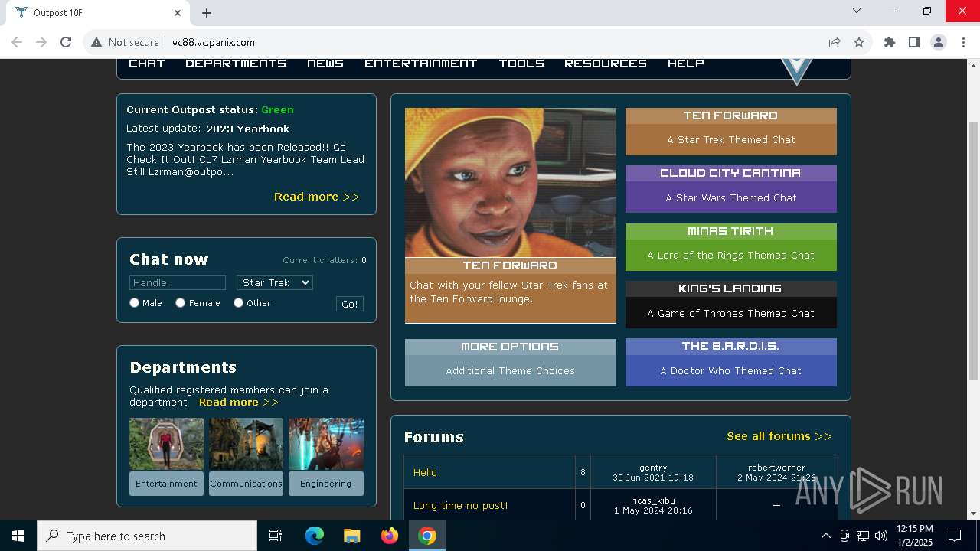Viewport: 980px width, 551px height.
Task: Click the taskbar search box
Action: [147, 536]
